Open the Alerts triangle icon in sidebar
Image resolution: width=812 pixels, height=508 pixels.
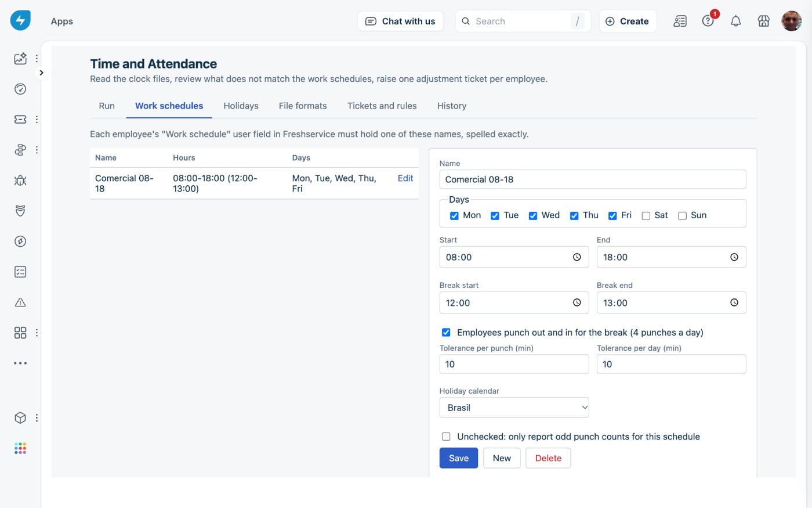[20, 302]
